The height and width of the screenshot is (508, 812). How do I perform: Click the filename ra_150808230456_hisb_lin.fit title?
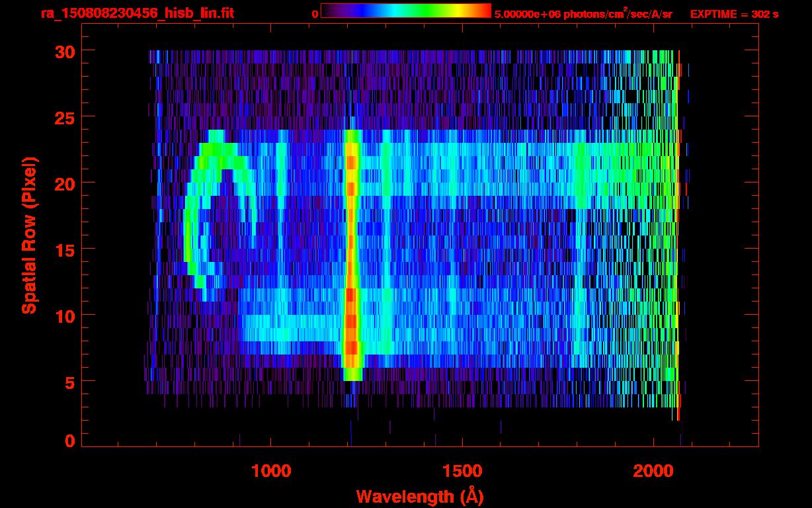coord(136,14)
